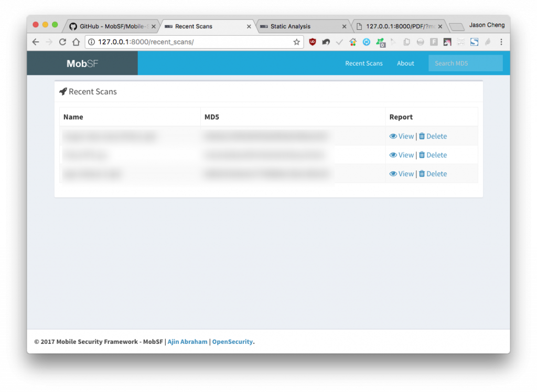Click the checkmark extension icon
This screenshot has height=392, width=537.
tap(339, 42)
